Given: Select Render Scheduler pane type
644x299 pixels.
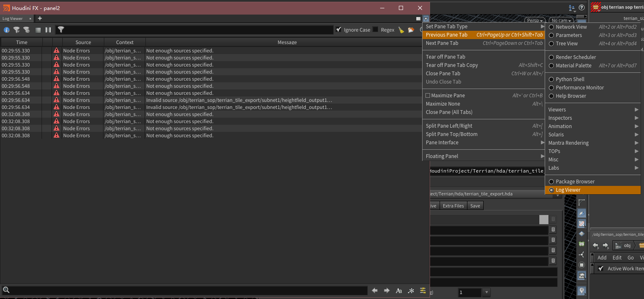Looking at the screenshot, I should point(593,57).
